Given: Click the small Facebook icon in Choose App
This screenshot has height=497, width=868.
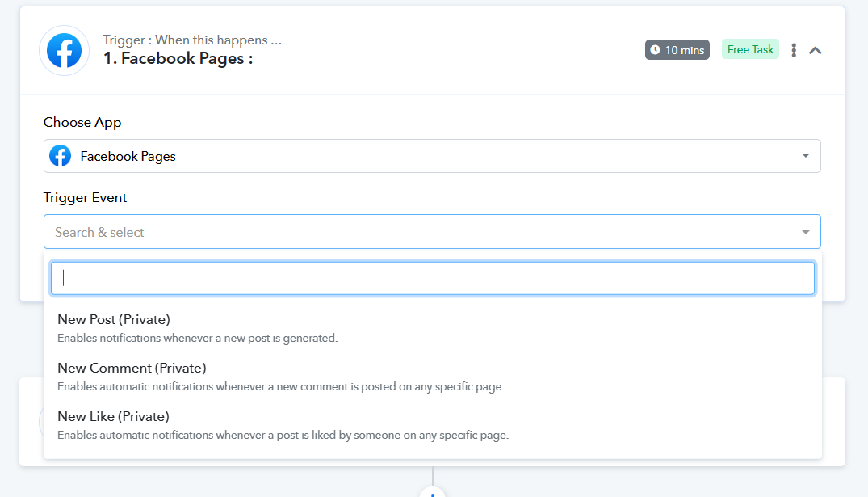Looking at the screenshot, I should 61,156.
